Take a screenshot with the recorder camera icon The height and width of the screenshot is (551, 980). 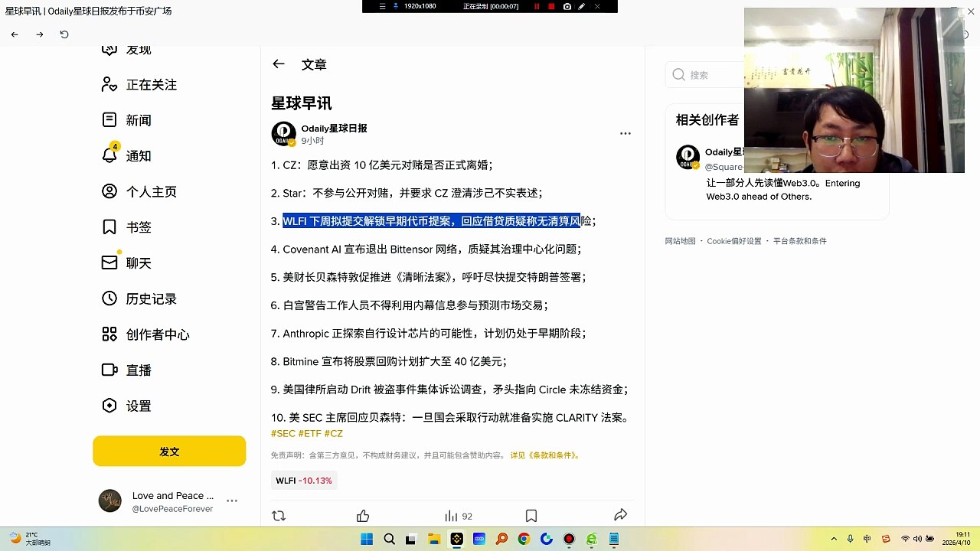(x=567, y=6)
